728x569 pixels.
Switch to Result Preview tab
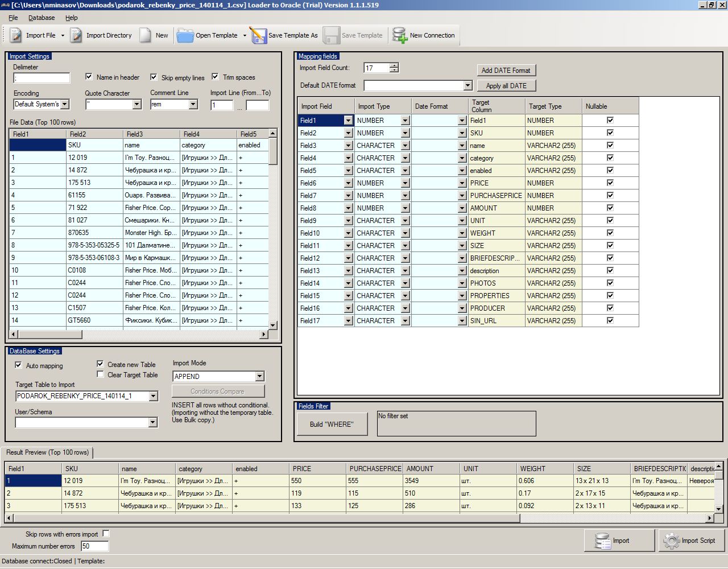click(x=48, y=452)
